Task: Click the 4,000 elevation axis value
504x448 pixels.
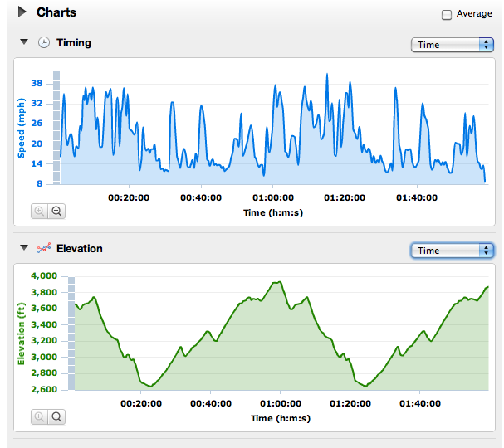Action: pyautogui.click(x=44, y=276)
